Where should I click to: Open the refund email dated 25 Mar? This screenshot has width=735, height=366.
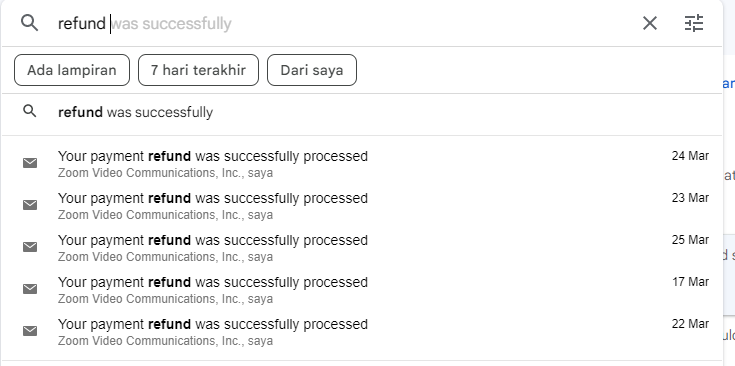tap(362, 247)
